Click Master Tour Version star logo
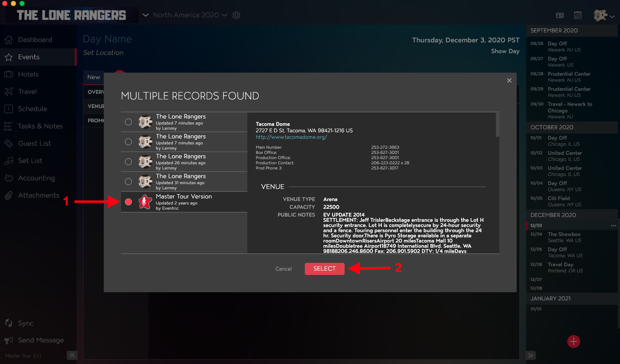The image size is (620, 364). [145, 202]
